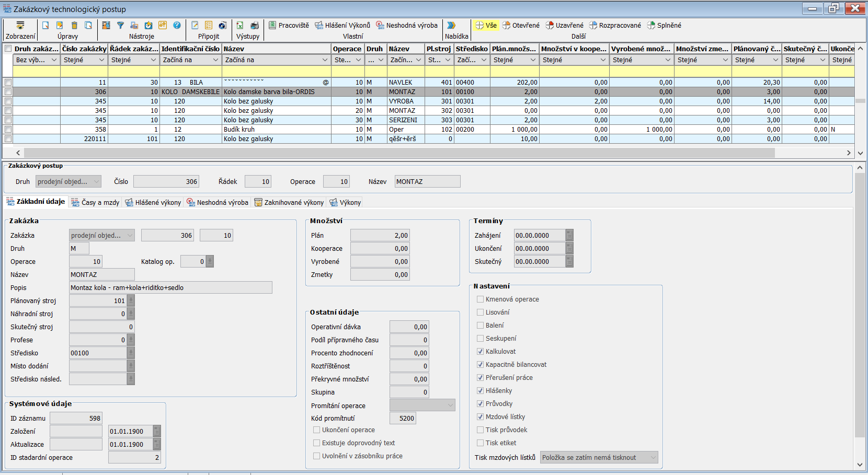The height and width of the screenshot is (475, 868).
Task: Expand the Promítání operace combo box
Action: [x=450, y=406]
